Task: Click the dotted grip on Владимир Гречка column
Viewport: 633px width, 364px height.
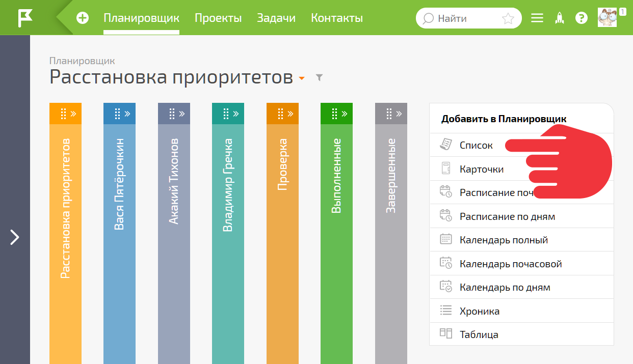Action: 226,114
